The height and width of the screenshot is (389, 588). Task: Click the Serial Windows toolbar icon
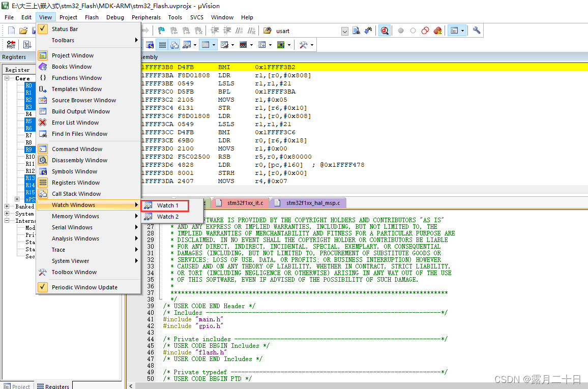[225, 45]
